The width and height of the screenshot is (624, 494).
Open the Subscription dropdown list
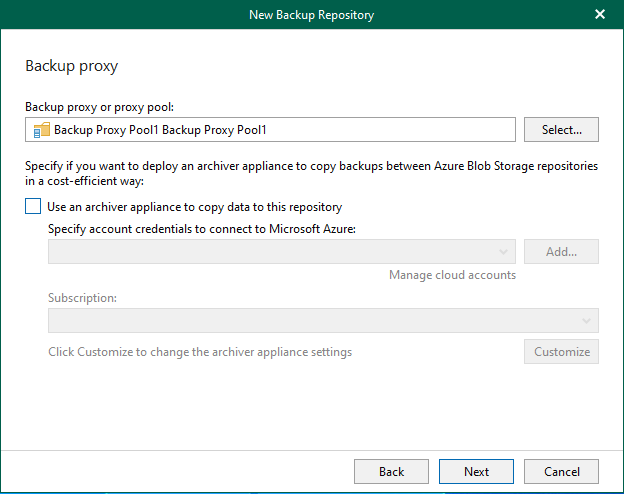322,320
